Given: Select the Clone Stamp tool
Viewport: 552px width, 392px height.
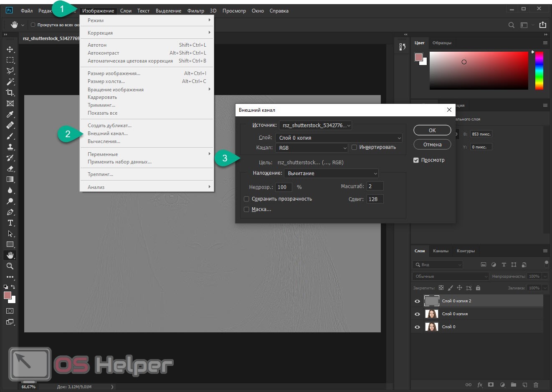Looking at the screenshot, I should (x=10, y=147).
